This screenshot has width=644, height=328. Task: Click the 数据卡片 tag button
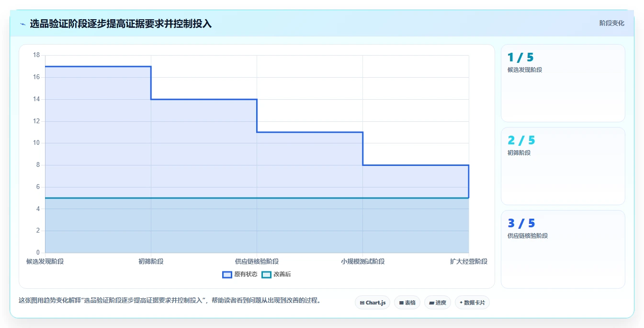pyautogui.click(x=472, y=303)
